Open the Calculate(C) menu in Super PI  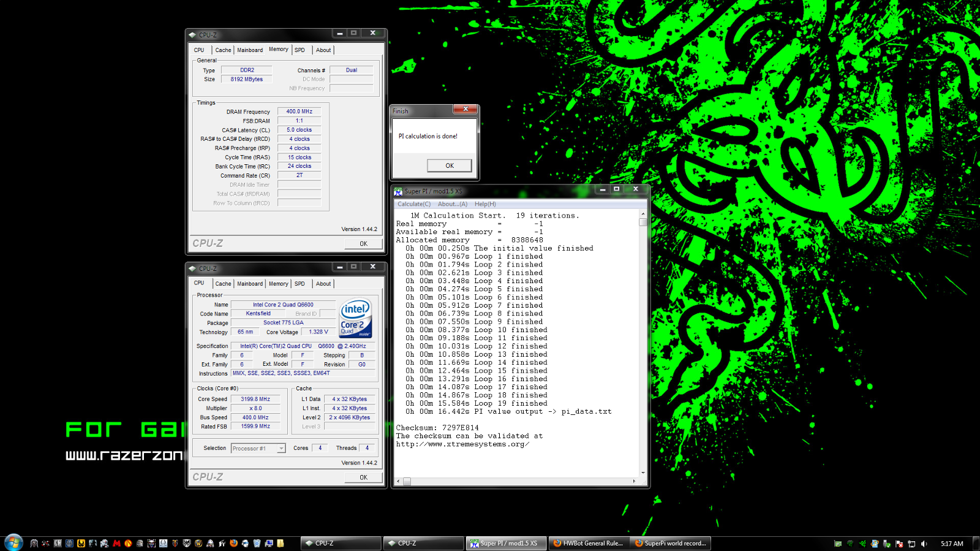point(414,204)
